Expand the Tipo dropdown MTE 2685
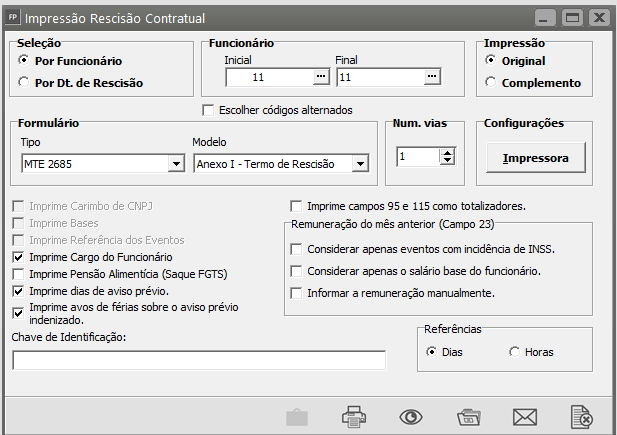The width and height of the screenshot is (617, 435). coord(176,164)
